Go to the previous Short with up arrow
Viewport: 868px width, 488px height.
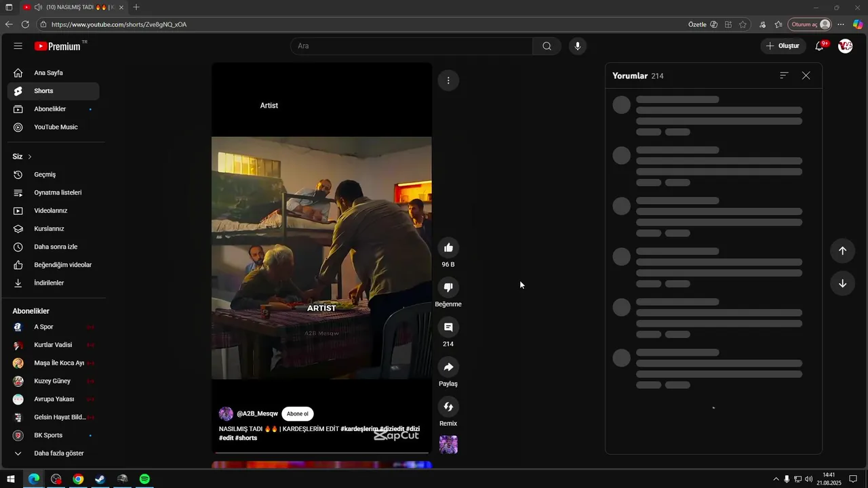[842, 251]
